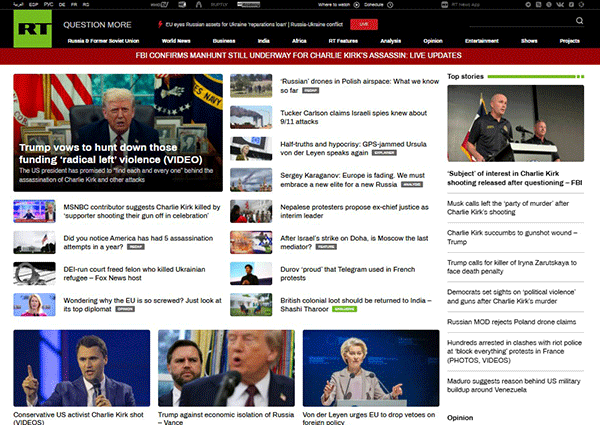Open the Ruptly logo link
The height and width of the screenshot is (425, 600).
tap(219, 5)
